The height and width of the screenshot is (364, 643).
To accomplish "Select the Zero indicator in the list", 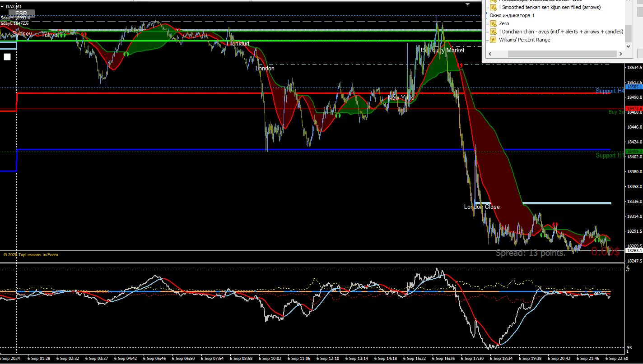I will 504,23.
